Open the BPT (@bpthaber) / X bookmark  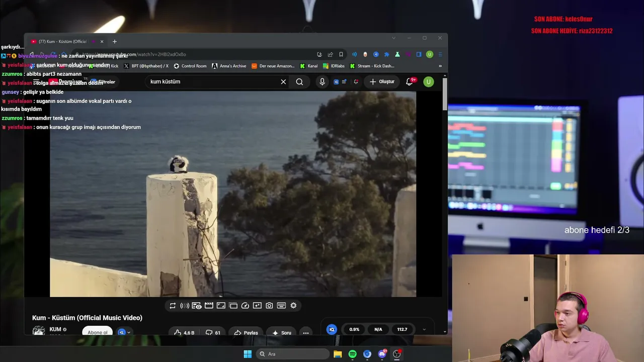pyautogui.click(x=146, y=66)
